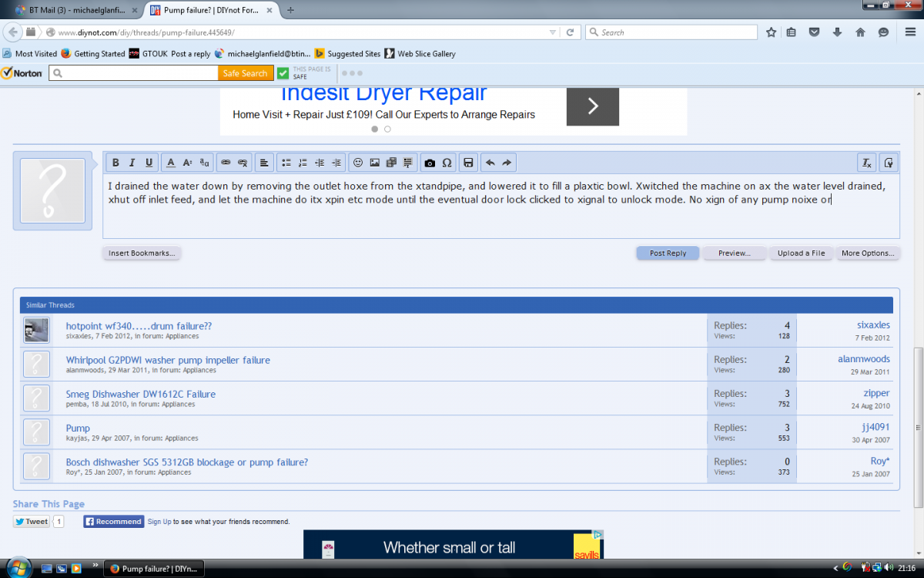
Task: Toggle italic formatting in reply editor
Action: coord(132,163)
